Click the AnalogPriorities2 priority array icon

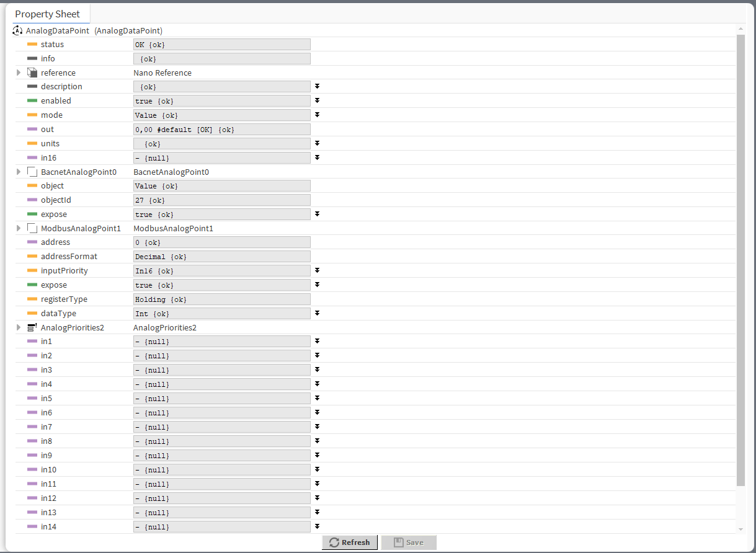32,327
